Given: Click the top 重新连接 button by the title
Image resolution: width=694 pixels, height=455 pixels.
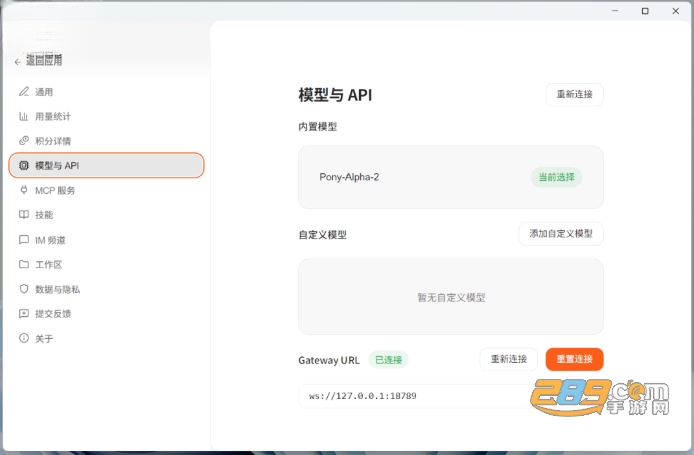Looking at the screenshot, I should [x=574, y=94].
